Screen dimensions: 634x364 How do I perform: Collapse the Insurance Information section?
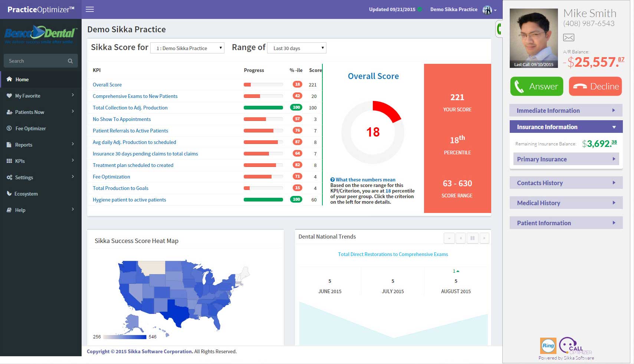565,127
